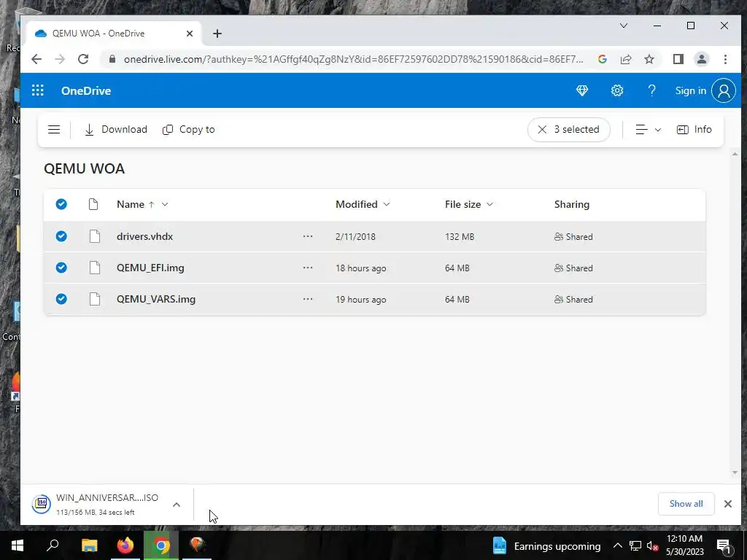The image size is (747, 560).
Task: Click the OneDrive header title
Action: pyautogui.click(x=86, y=90)
